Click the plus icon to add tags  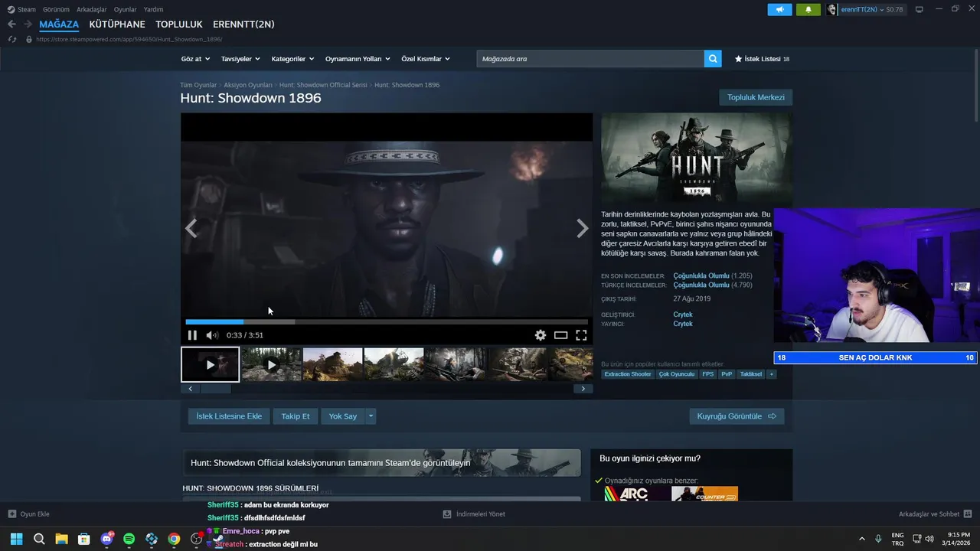coord(771,374)
